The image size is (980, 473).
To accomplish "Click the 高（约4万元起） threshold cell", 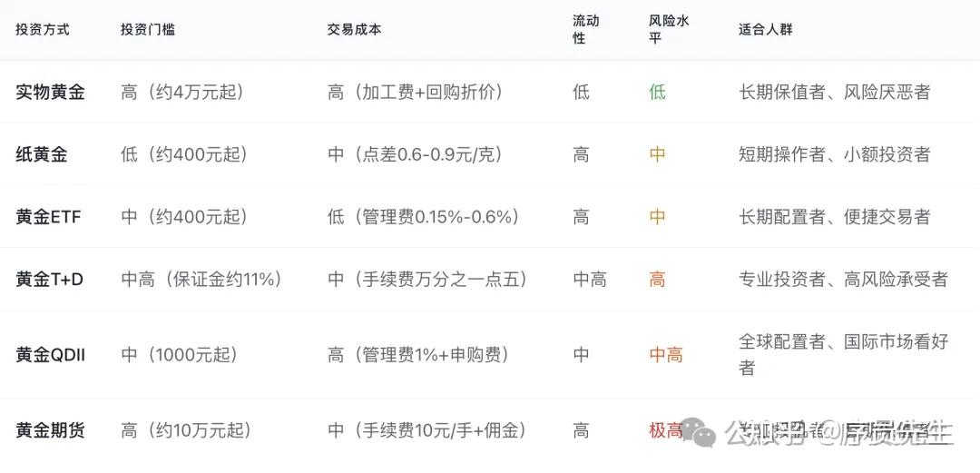I will 182,92.
